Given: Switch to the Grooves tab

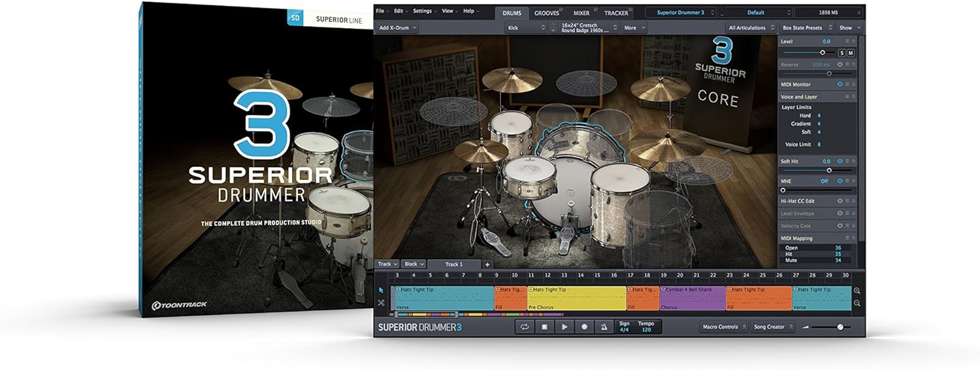Looking at the screenshot, I should (x=547, y=13).
